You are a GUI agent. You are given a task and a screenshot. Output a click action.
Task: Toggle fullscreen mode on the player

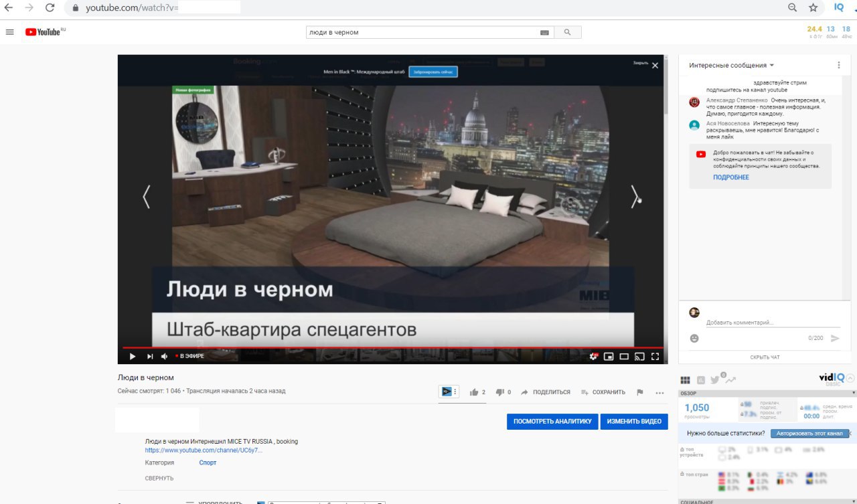(x=655, y=356)
